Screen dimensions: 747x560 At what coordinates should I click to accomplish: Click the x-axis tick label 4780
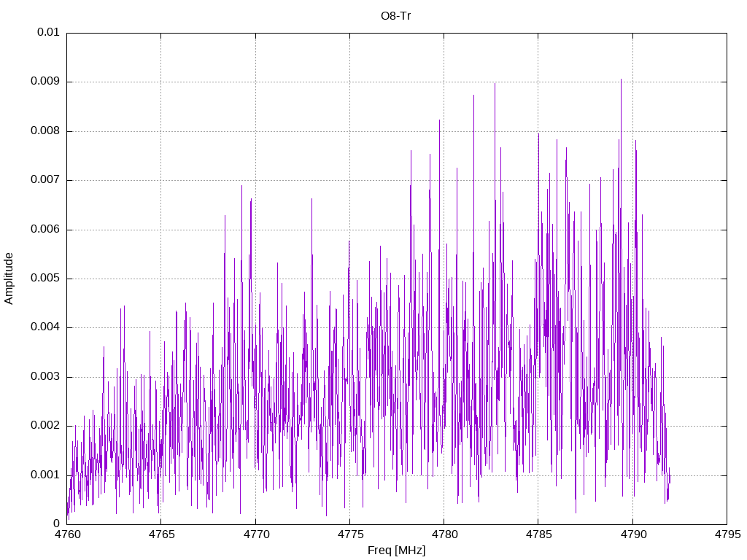click(444, 534)
